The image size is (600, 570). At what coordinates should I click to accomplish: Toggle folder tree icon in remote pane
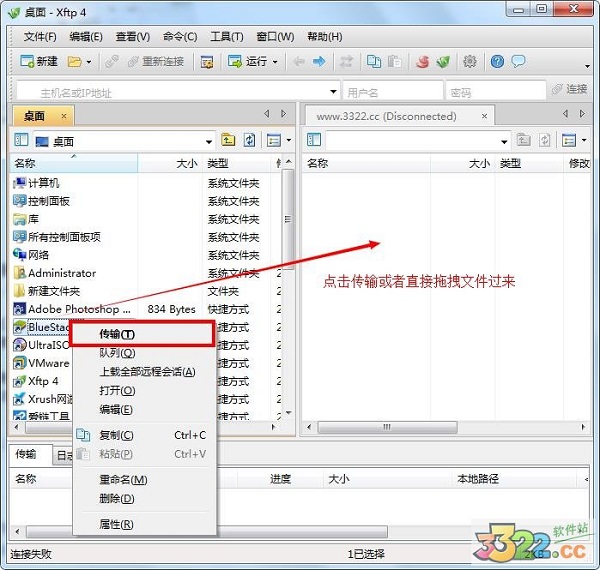pyautogui.click(x=314, y=139)
